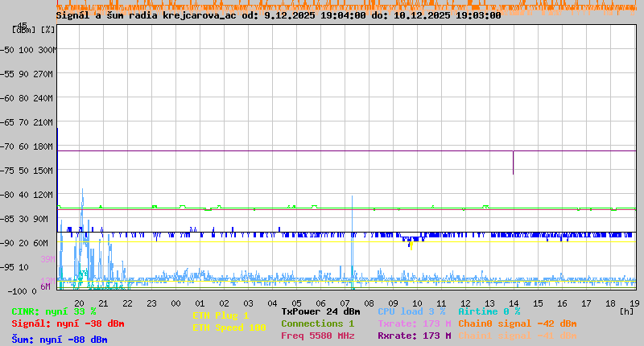Click the '300M' y-axis label
The height and width of the screenshot is (346, 644).
pos(47,50)
